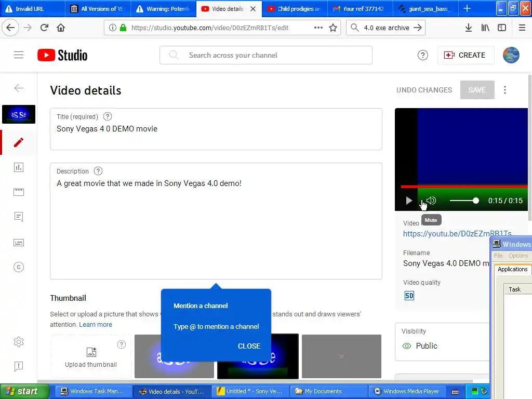The width and height of the screenshot is (532, 399).
Task: Click the red video progress bar
Action: coord(464,187)
